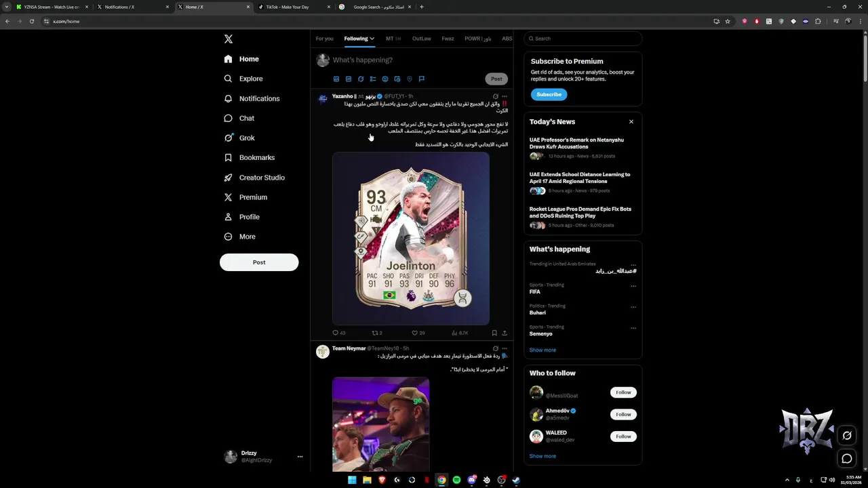Switch to the For you tab
Screen dimensions: 868x488
pyautogui.click(x=324, y=39)
